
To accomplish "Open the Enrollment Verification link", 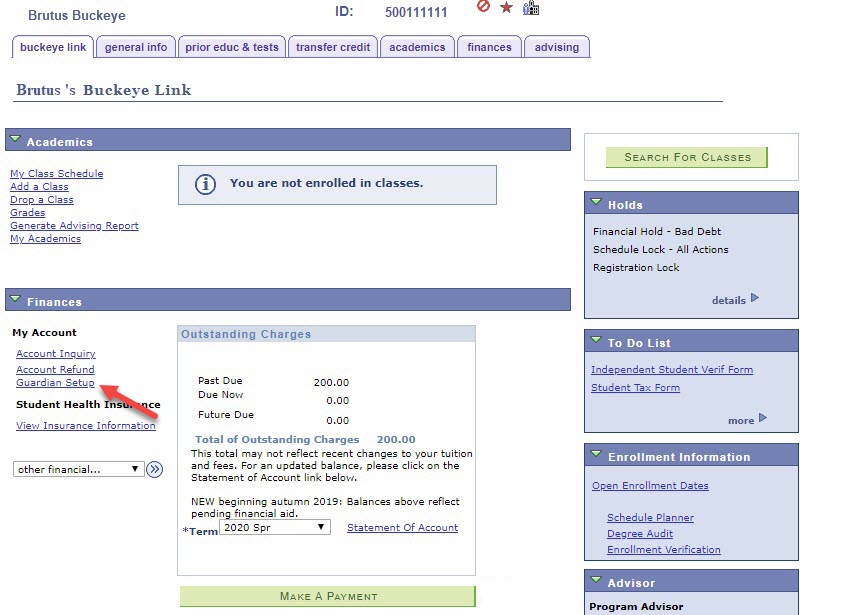I will tap(664, 550).
